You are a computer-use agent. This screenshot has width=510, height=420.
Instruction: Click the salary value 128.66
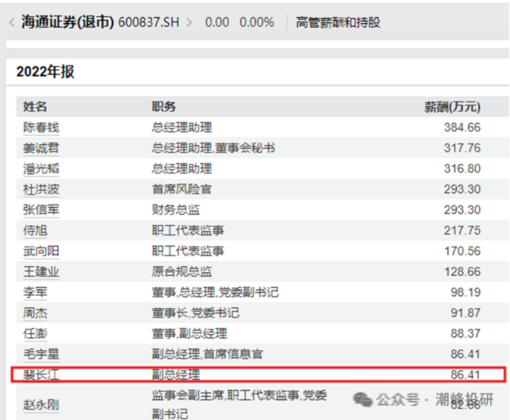click(x=462, y=271)
